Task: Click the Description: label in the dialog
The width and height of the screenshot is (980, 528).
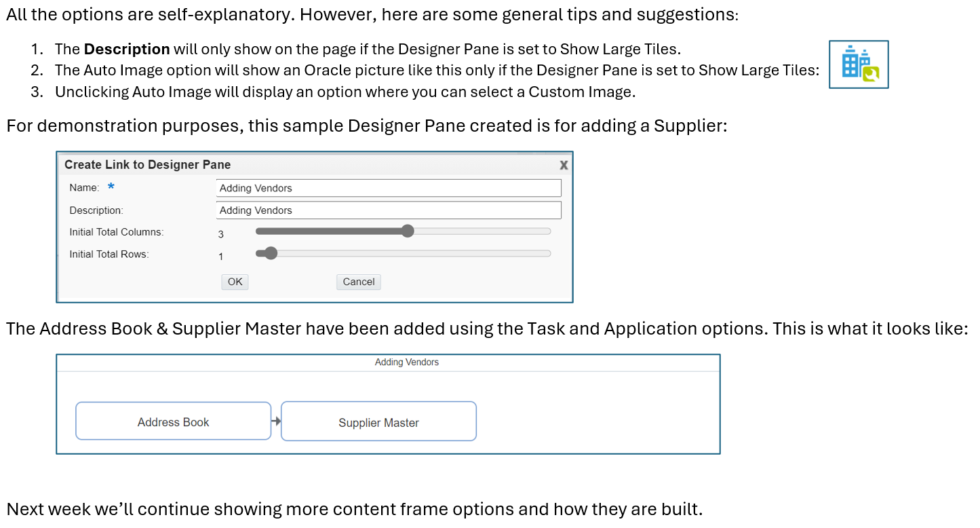Action: pyautogui.click(x=96, y=210)
